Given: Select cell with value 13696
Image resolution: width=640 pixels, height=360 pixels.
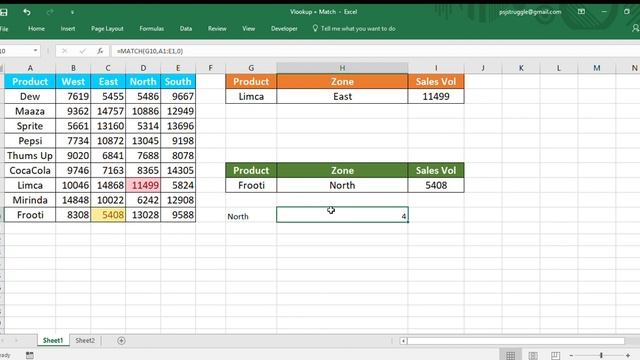Looking at the screenshot, I should point(178,126).
